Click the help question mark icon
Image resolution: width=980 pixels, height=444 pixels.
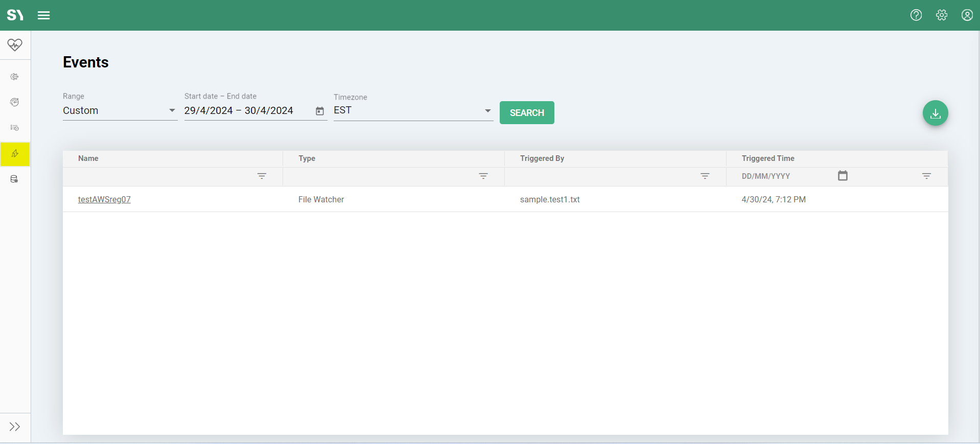[916, 15]
